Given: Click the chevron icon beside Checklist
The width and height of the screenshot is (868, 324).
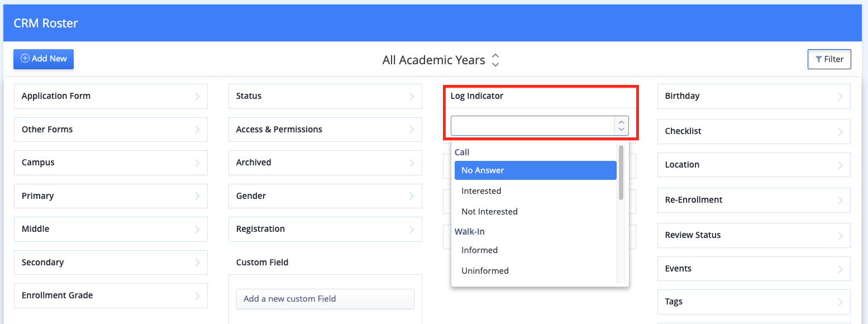Looking at the screenshot, I should coord(841,131).
